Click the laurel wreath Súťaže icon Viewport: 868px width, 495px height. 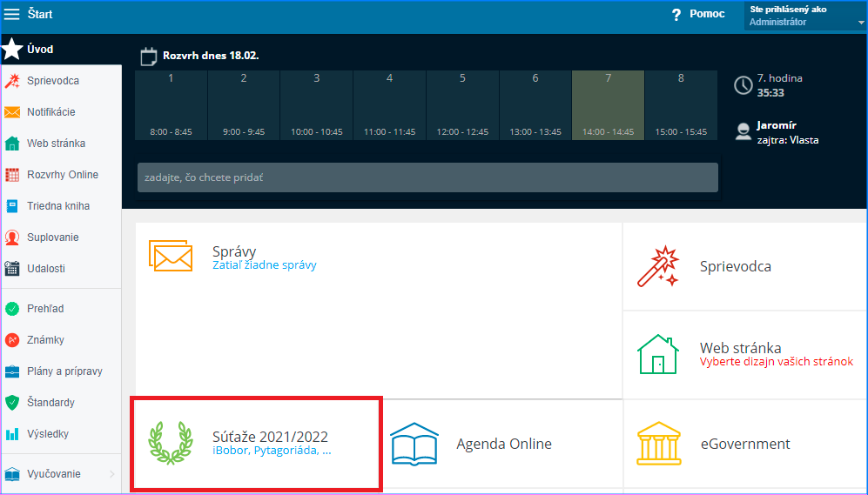tap(171, 443)
